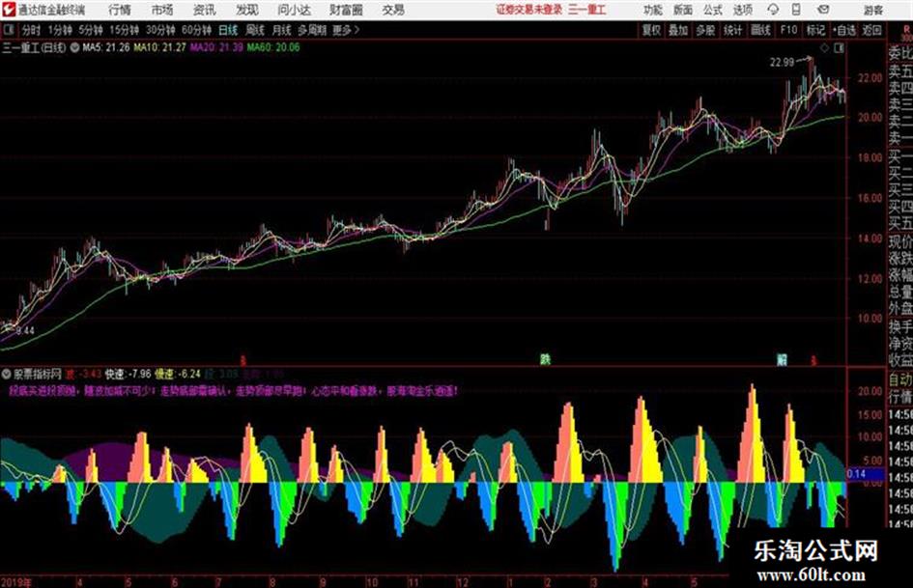Switch to 60分钟 chart period
This screenshot has height=588, width=913.
tap(197, 30)
